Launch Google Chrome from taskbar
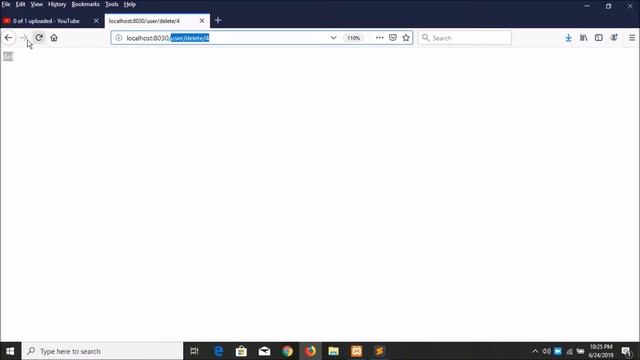 [287, 351]
